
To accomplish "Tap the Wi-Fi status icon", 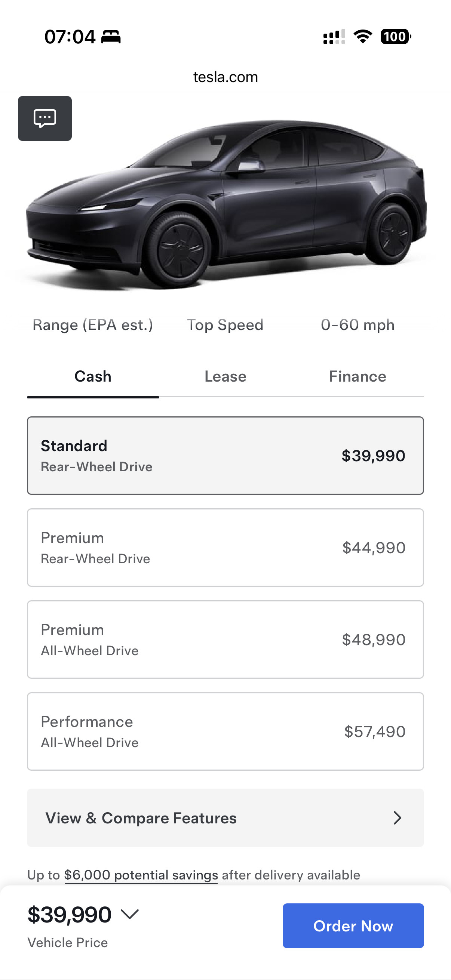I will [362, 37].
